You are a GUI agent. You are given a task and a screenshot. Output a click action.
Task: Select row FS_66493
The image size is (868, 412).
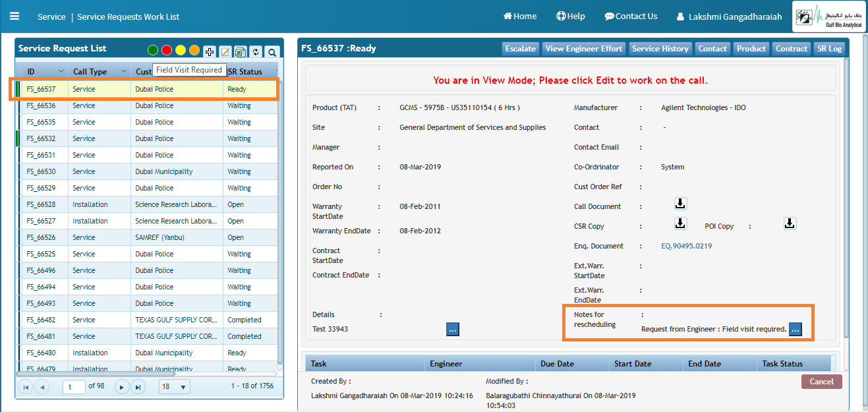point(146,303)
